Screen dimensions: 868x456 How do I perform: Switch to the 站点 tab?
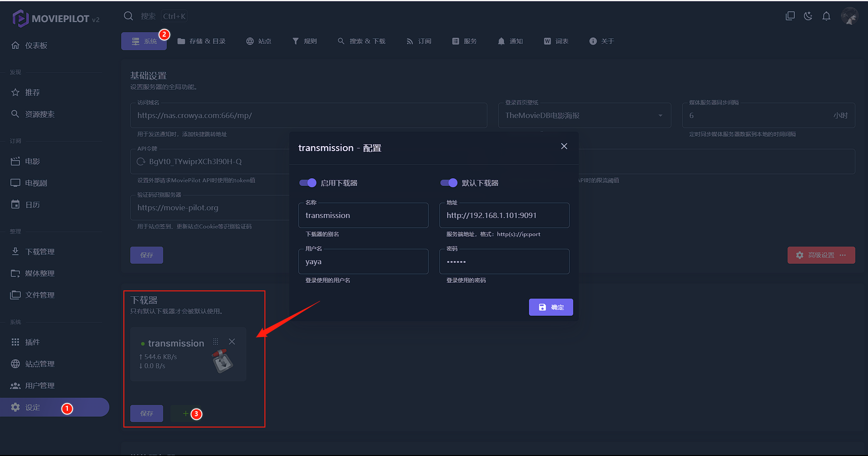(x=259, y=41)
